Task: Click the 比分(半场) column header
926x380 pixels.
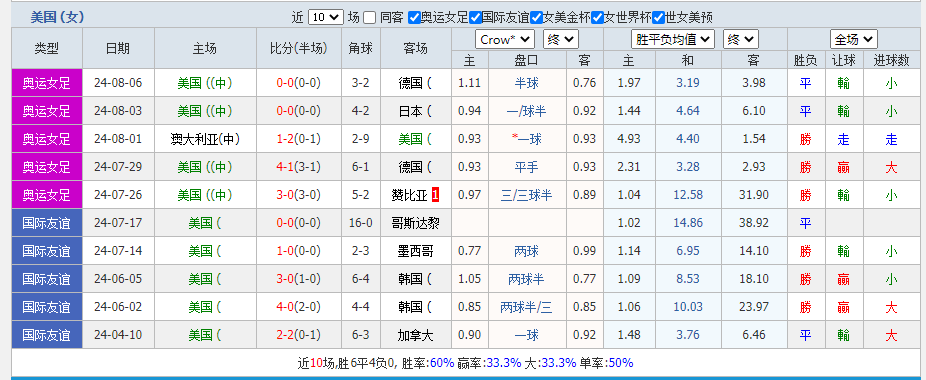Action: [299, 48]
